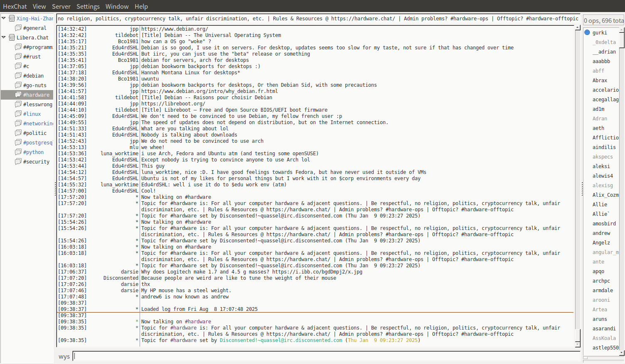This screenshot has width=625, height=364.
Task: Click the #c channel icon
Action: (x=18, y=66)
